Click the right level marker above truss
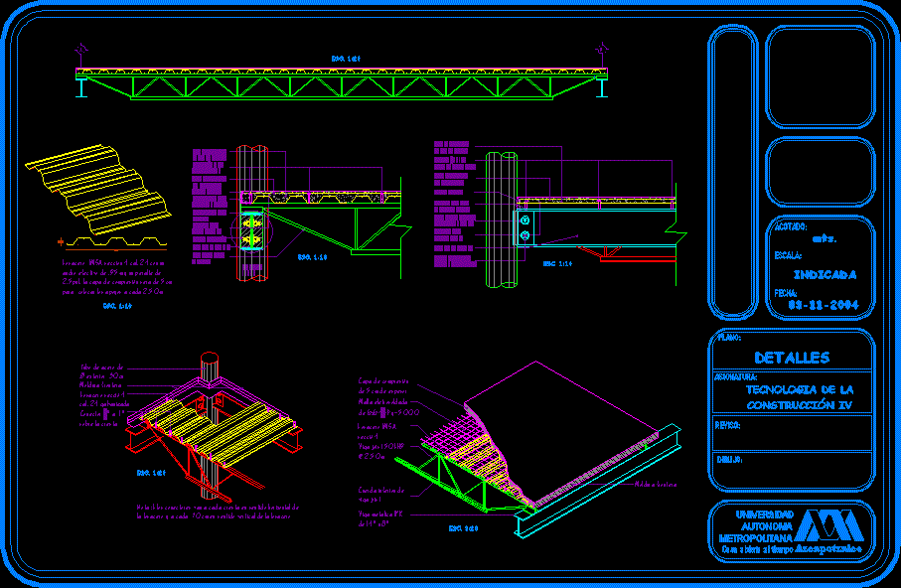 click(x=601, y=49)
